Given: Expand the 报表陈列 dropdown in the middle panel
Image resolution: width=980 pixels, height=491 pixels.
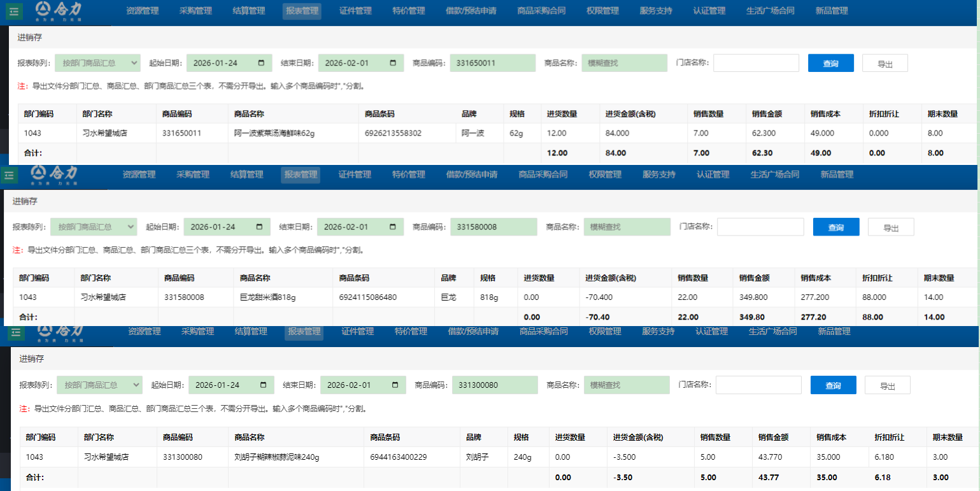Looking at the screenshot, I should coord(94,227).
